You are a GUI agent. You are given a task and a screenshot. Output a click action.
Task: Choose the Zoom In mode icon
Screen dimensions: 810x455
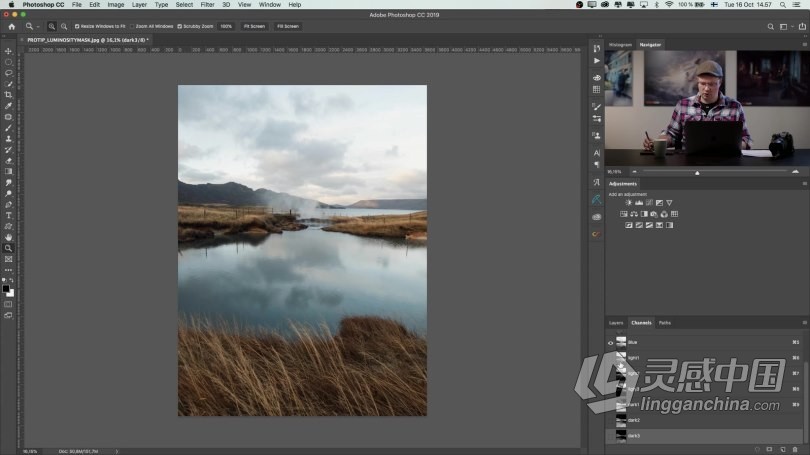[x=52, y=26]
